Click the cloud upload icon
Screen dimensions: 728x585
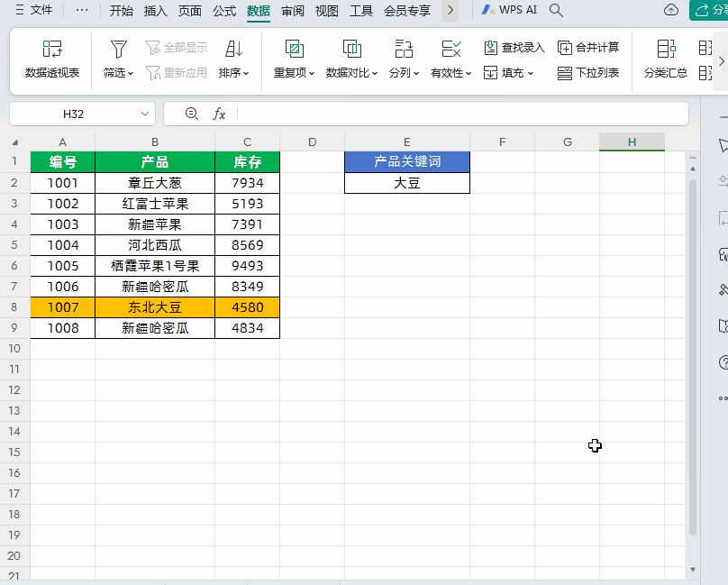pyautogui.click(x=671, y=10)
